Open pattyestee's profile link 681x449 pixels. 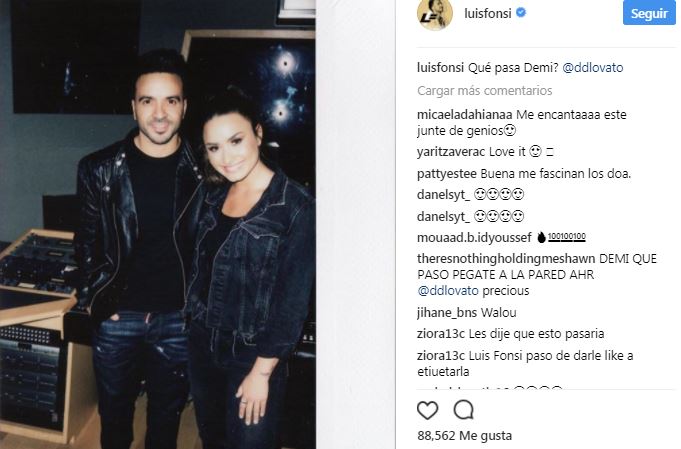tap(446, 173)
